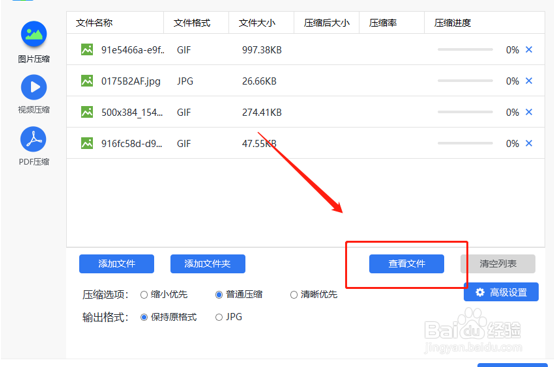Image resolution: width=554 pixels, height=367 pixels.
Task: Click JPG format cell of 0175B2AF.jpg
Action: coord(185,81)
